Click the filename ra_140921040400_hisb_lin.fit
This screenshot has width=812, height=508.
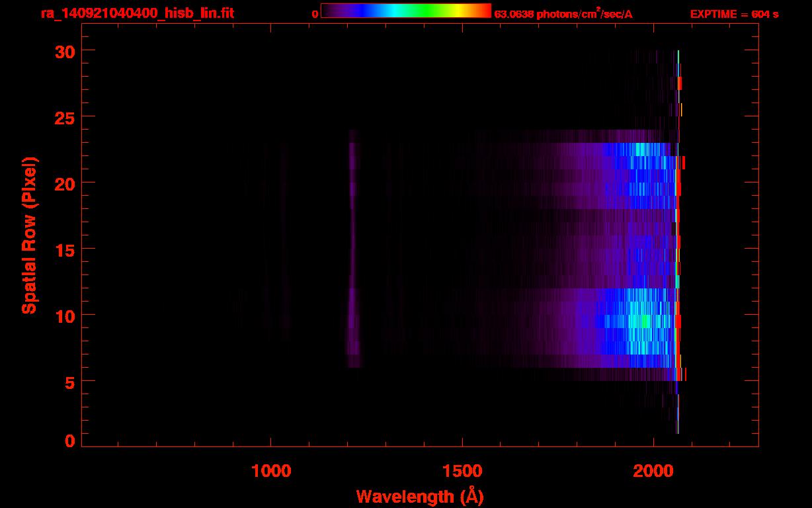pos(136,13)
